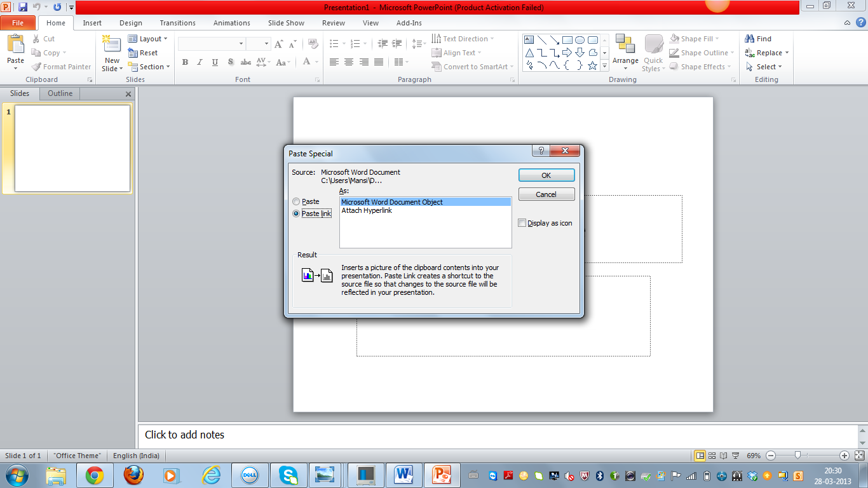Open the Clipboard dialog launcher

click(x=90, y=80)
